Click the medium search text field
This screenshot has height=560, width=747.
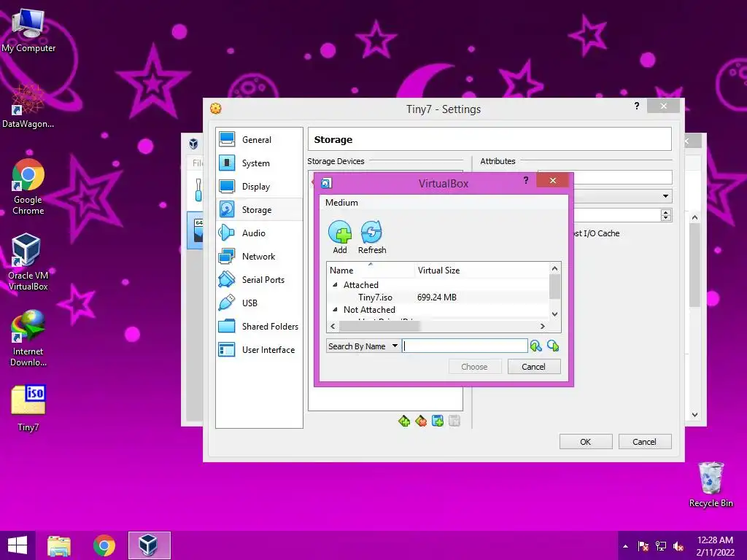pyautogui.click(x=465, y=346)
